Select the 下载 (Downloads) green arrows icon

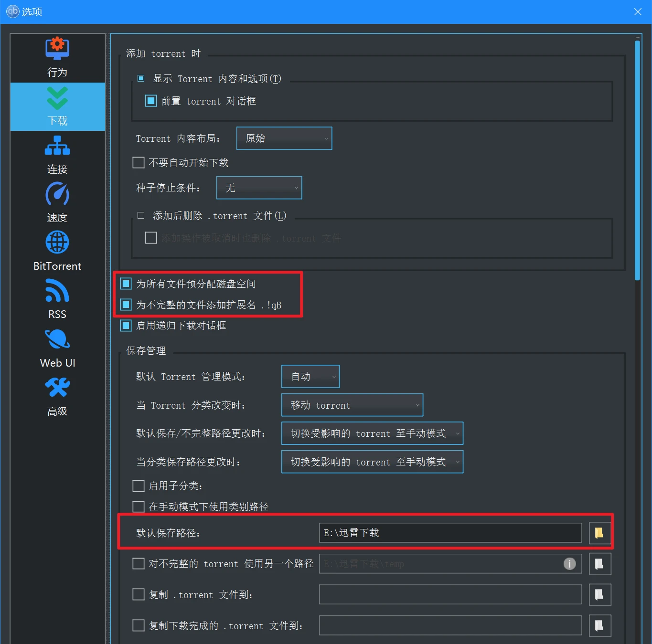(x=57, y=98)
